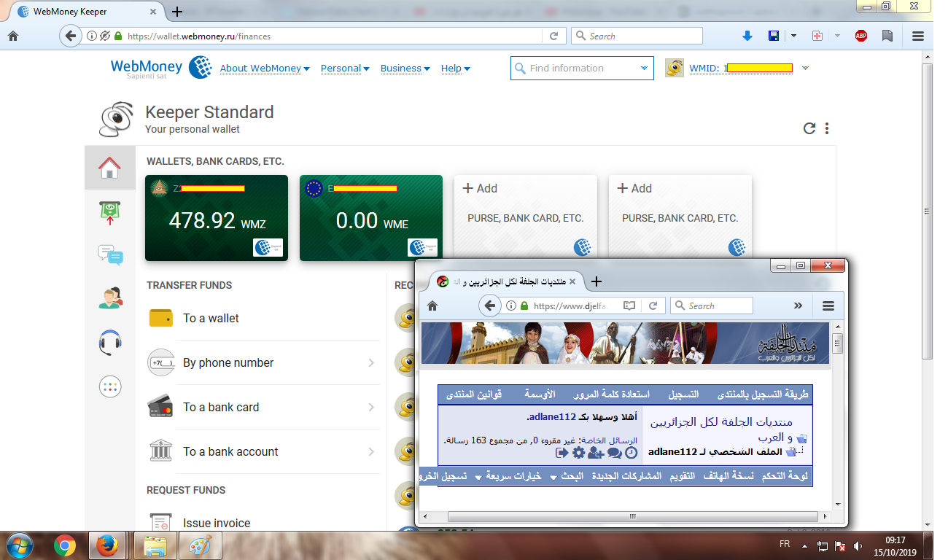Open the Home icon in WebMoney sidebar
This screenshot has width=948, height=560.
(x=109, y=168)
